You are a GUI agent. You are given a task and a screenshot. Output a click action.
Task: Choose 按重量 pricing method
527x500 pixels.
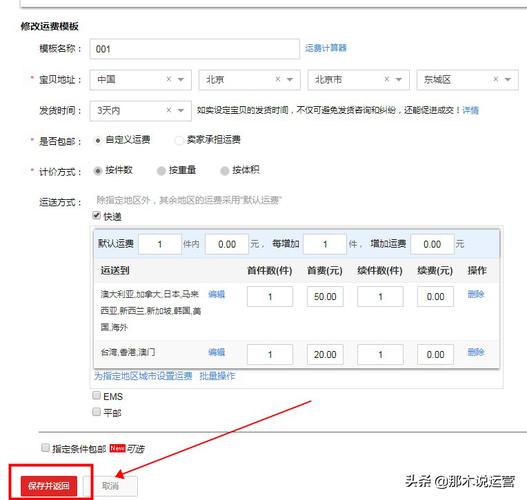[x=161, y=171]
